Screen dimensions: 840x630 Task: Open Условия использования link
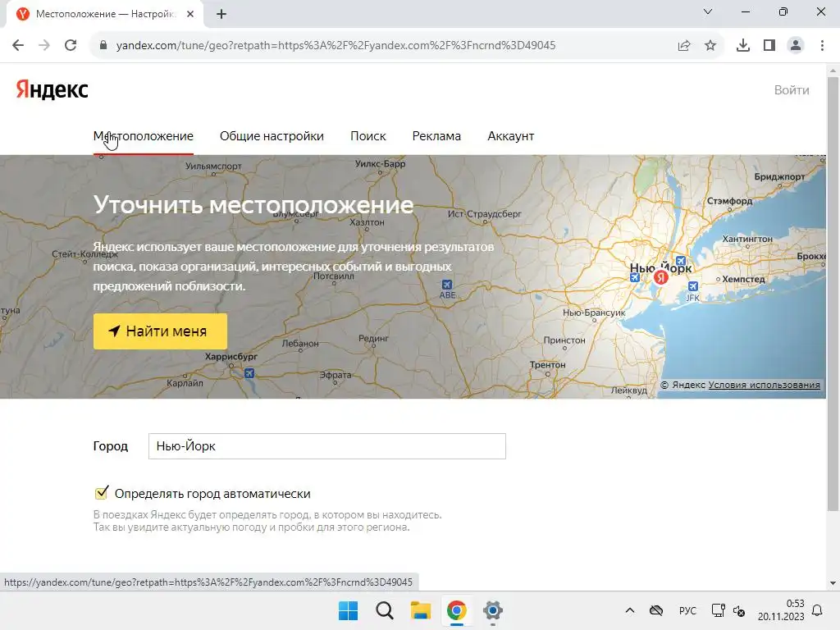click(x=764, y=385)
